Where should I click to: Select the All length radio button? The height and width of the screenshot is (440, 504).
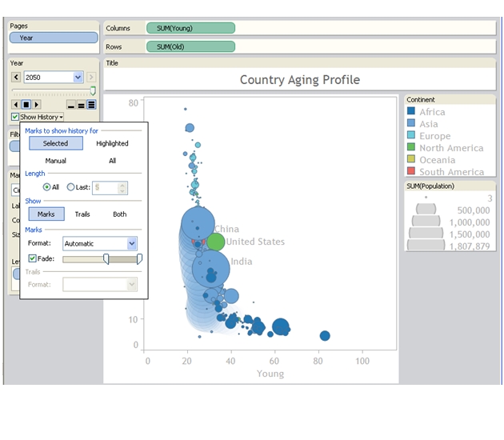click(47, 187)
